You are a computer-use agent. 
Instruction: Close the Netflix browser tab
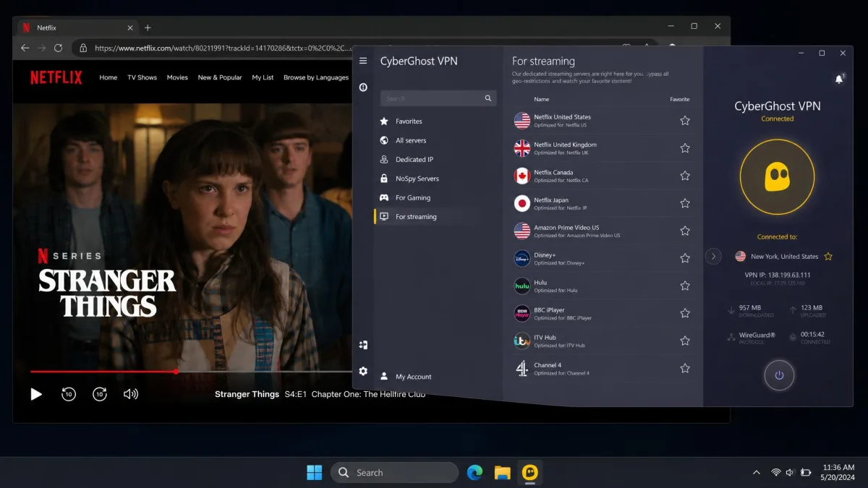[x=130, y=27]
